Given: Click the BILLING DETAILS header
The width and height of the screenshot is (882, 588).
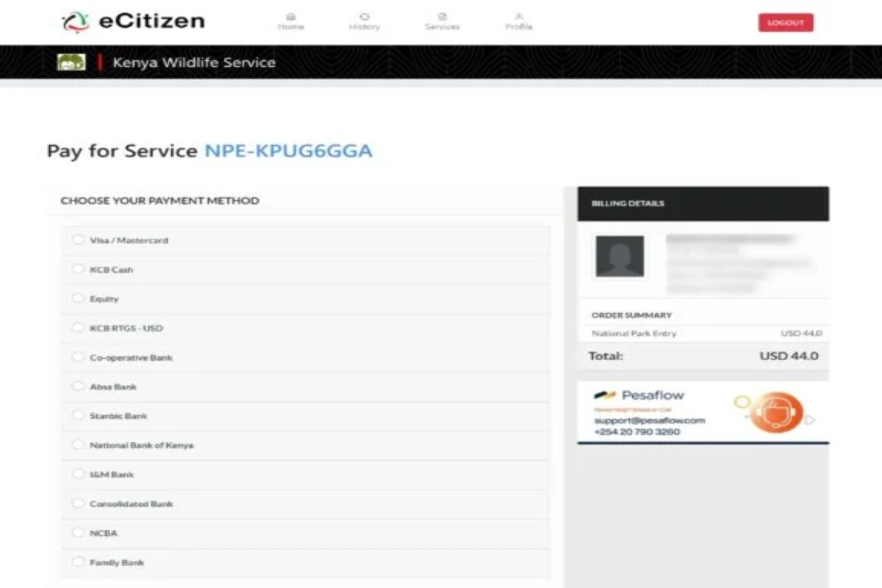Looking at the screenshot, I should click(703, 204).
